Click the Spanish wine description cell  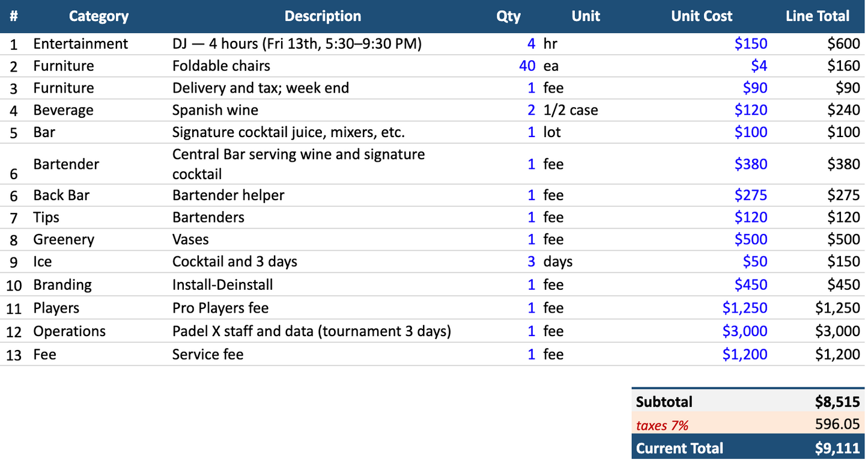[x=323, y=110]
